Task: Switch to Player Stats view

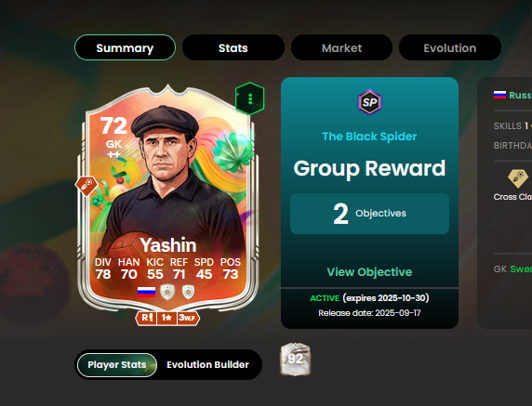Action: (x=117, y=364)
